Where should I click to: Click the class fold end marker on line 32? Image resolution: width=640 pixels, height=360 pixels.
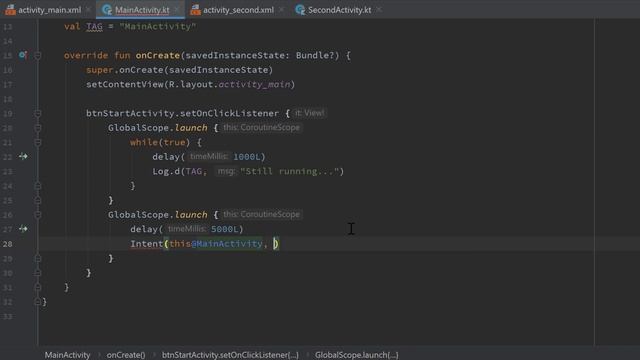(38, 302)
